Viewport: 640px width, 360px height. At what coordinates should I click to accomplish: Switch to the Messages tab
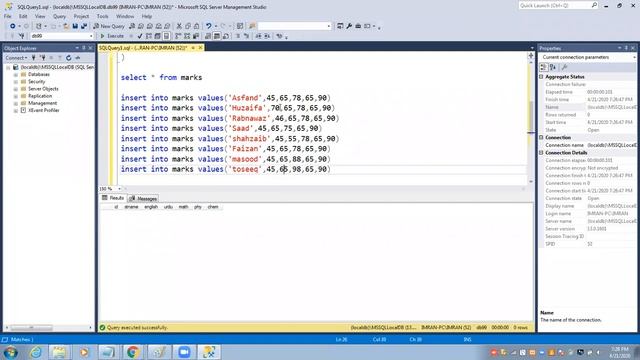[143, 198]
